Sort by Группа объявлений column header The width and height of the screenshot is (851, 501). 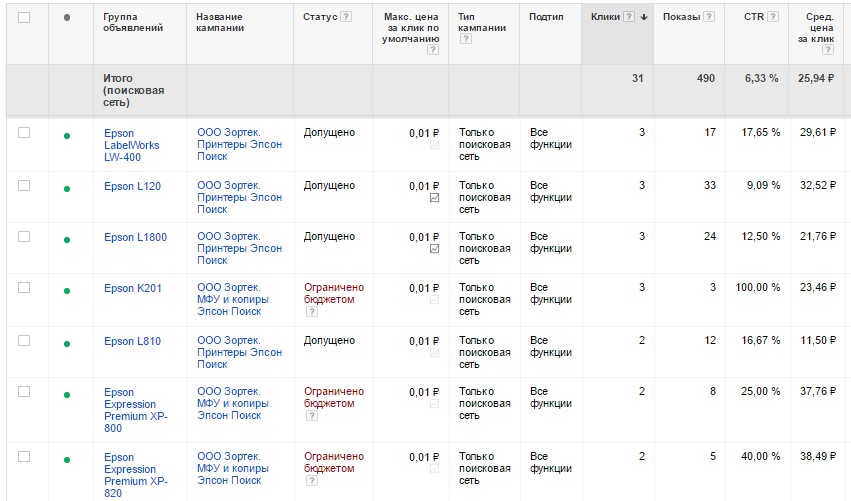(x=133, y=22)
